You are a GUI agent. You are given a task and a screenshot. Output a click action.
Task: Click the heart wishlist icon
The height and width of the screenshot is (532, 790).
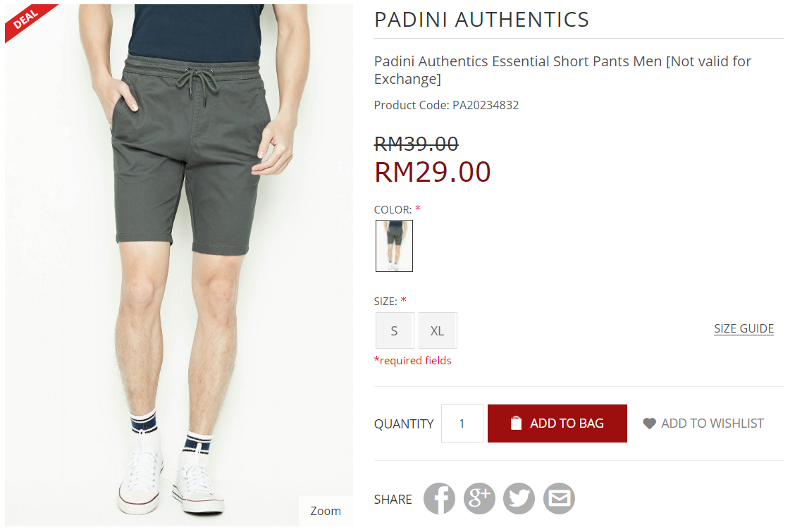(x=650, y=423)
